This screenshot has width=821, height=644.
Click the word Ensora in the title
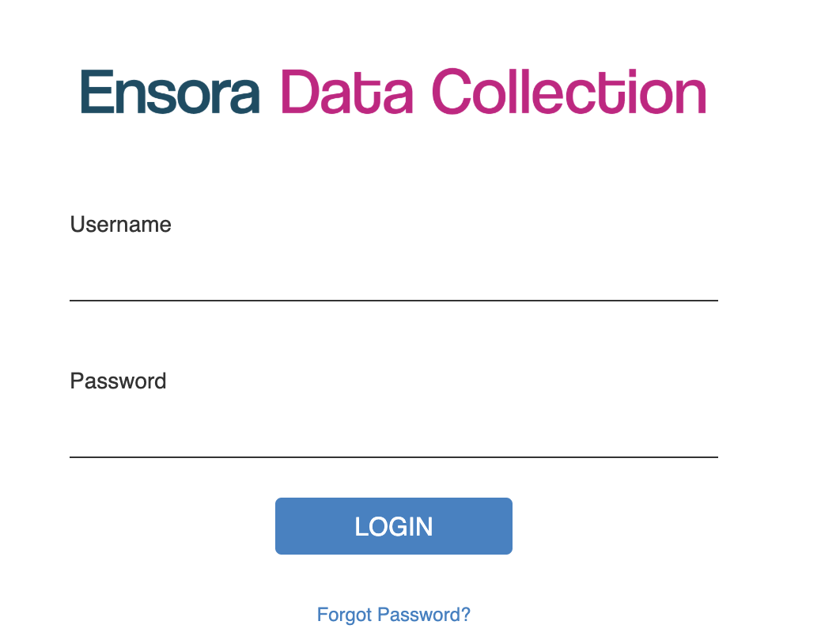tap(170, 92)
